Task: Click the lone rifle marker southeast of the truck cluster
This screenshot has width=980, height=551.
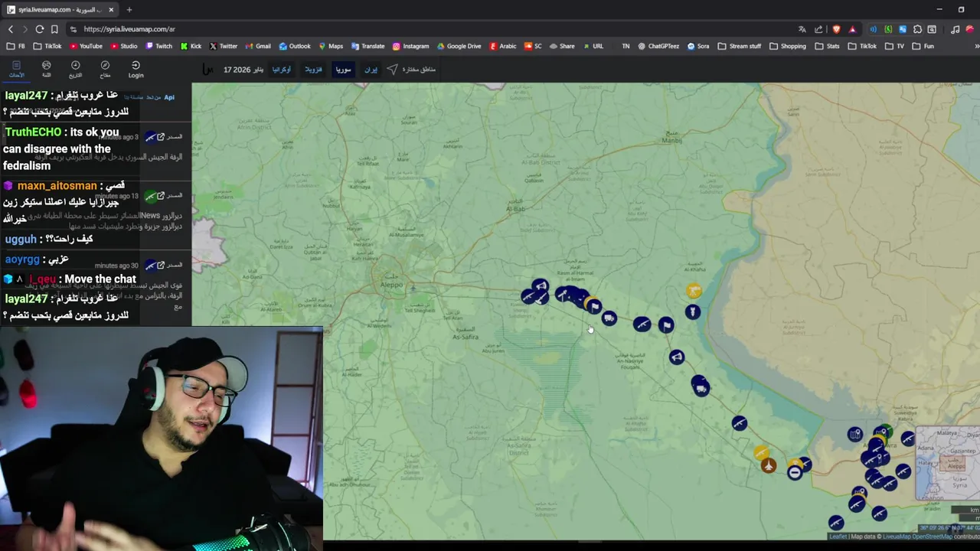Action: coord(739,422)
